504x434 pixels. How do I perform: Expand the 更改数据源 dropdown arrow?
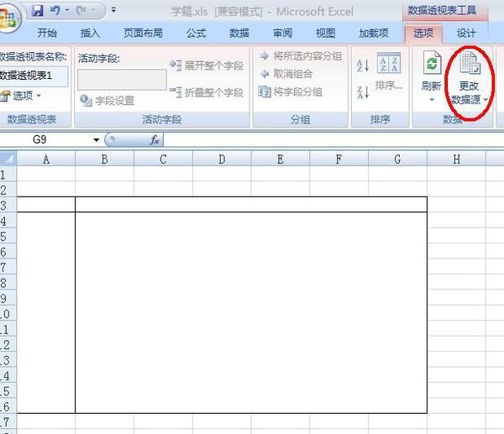click(x=486, y=100)
